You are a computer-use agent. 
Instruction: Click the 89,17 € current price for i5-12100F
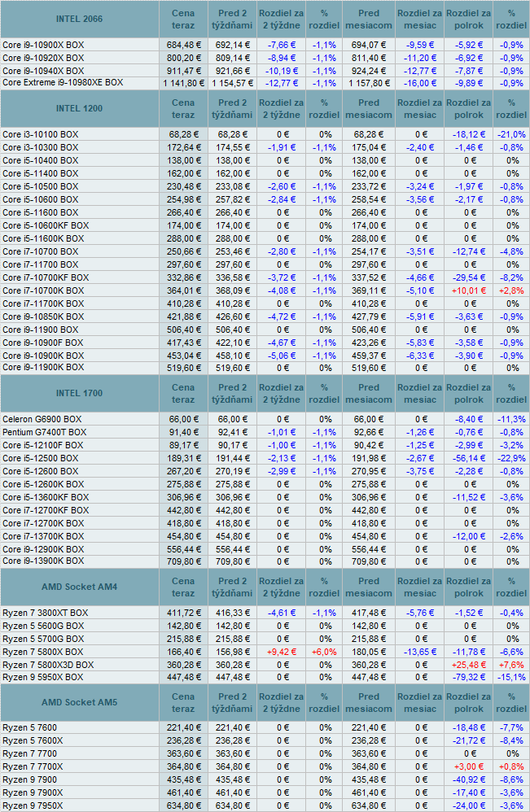[183, 445]
